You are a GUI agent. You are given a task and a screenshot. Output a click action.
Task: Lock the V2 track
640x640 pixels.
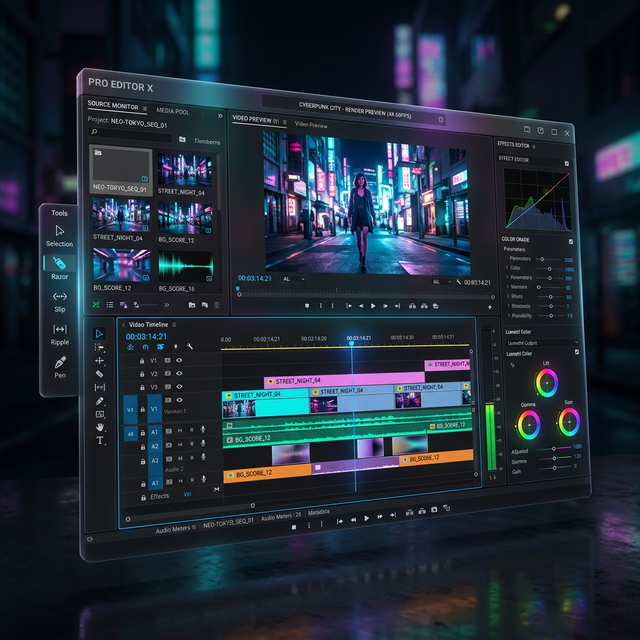pyautogui.click(x=142, y=374)
